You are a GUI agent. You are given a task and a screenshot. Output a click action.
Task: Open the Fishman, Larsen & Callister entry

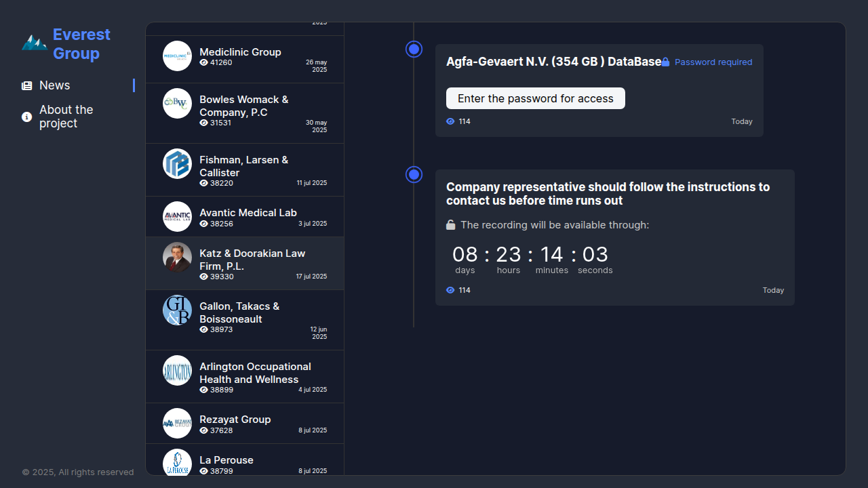point(243,166)
